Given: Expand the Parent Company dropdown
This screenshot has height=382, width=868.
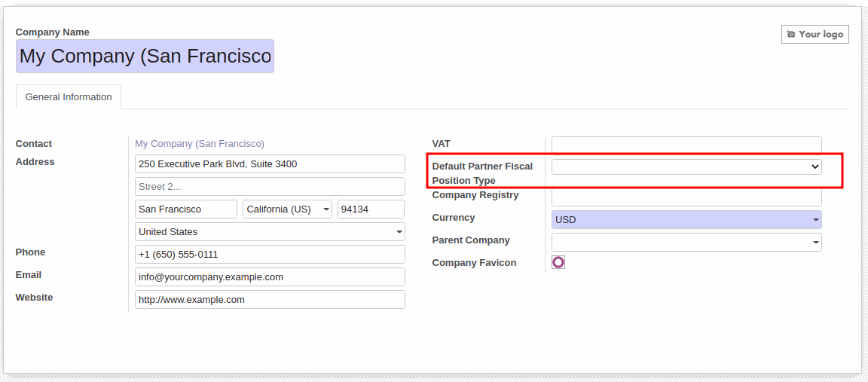Looking at the screenshot, I should pyautogui.click(x=686, y=243).
